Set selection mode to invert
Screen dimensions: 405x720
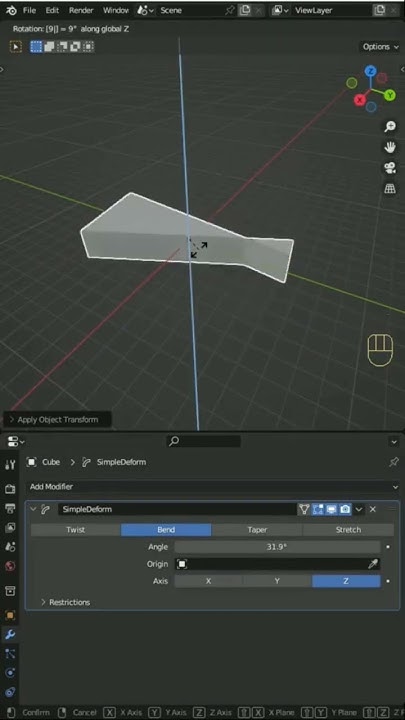[x=75, y=46]
